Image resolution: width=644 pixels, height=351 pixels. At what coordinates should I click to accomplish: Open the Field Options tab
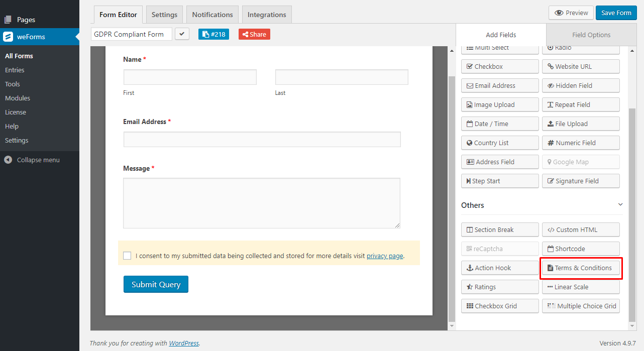coord(591,35)
